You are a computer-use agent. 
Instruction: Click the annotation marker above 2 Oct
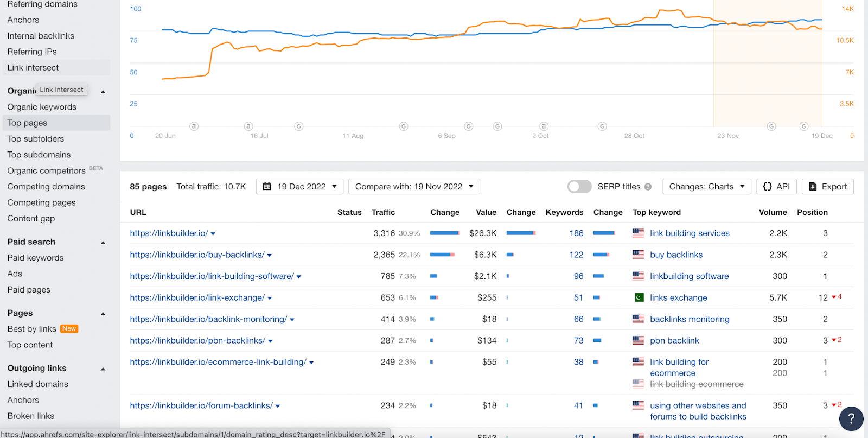tap(544, 126)
